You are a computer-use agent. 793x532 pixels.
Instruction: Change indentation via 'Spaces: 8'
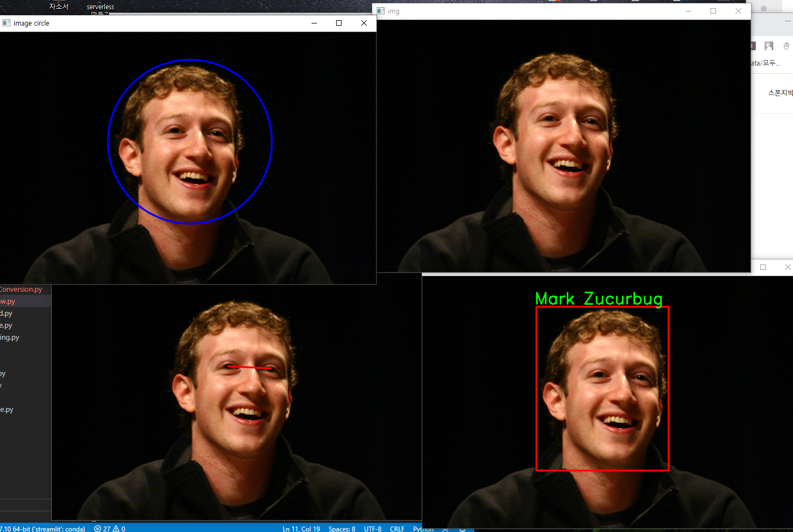(342, 529)
